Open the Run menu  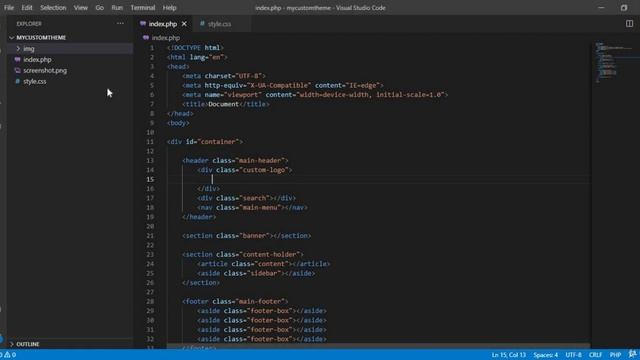(x=117, y=8)
